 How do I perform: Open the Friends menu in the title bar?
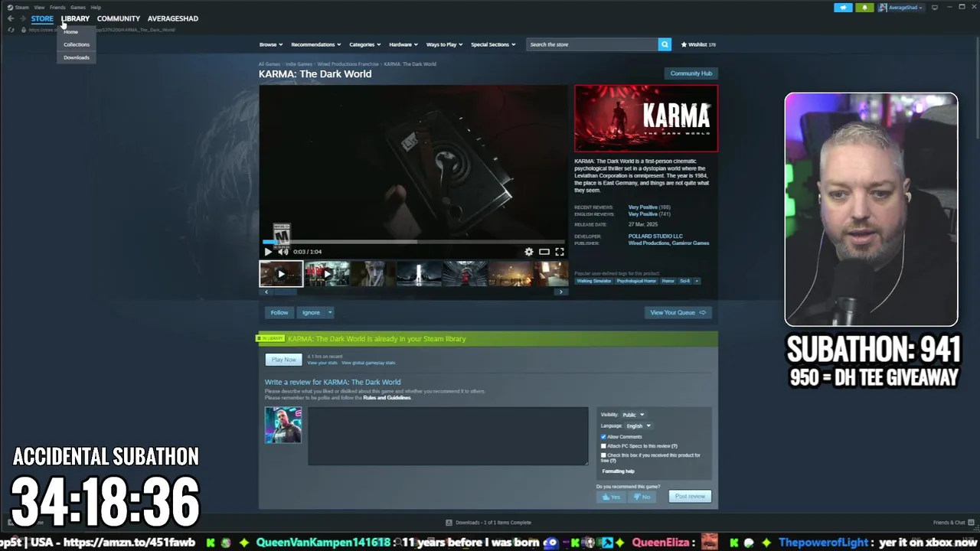(x=57, y=7)
